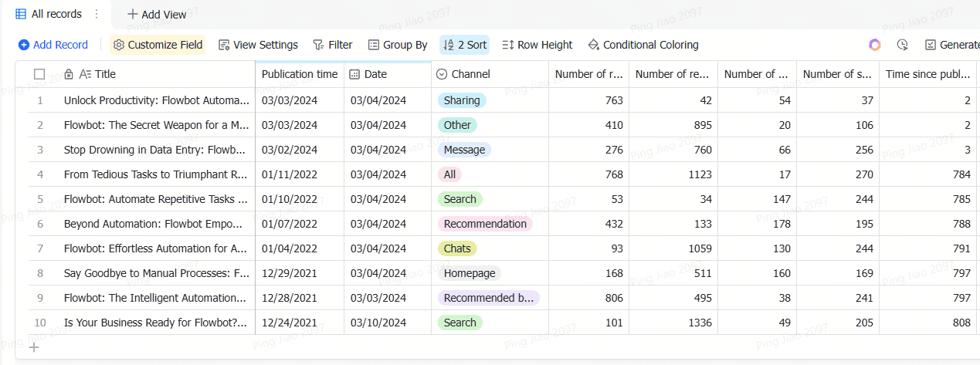Viewport: 980px width, 365px height.
Task: Open Customize Field
Action: [158, 45]
